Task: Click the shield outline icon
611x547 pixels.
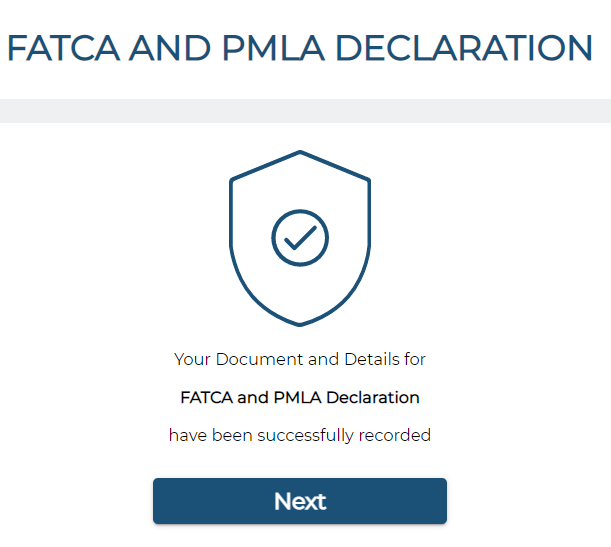Action: point(300,238)
